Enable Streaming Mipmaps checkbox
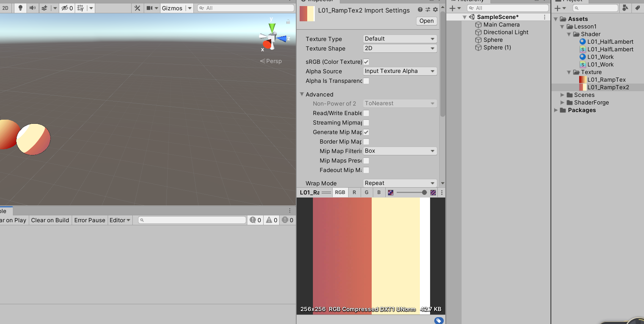 click(366, 123)
